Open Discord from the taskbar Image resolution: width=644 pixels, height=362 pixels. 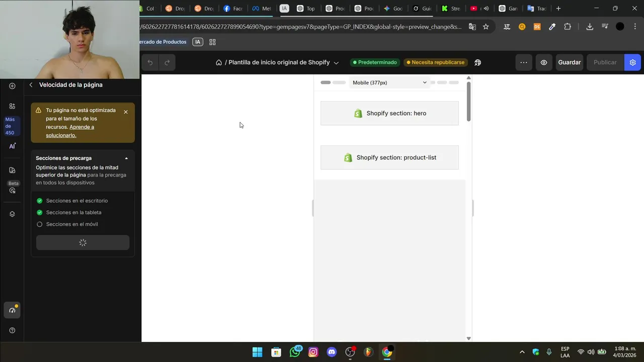(332, 352)
